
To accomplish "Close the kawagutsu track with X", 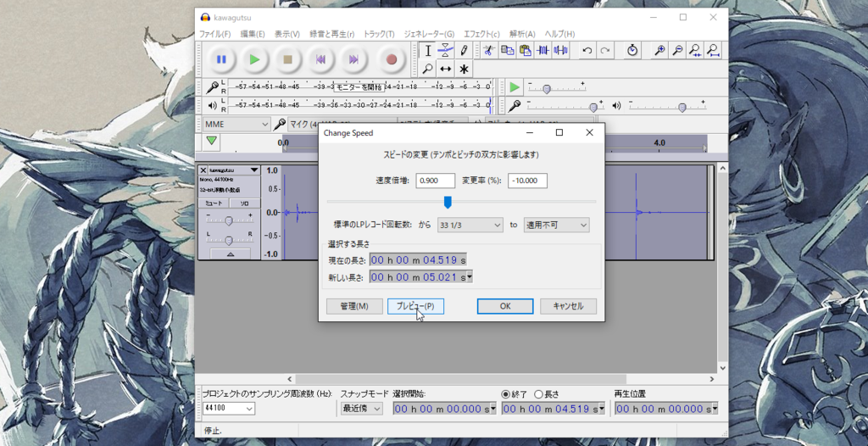I will point(203,170).
